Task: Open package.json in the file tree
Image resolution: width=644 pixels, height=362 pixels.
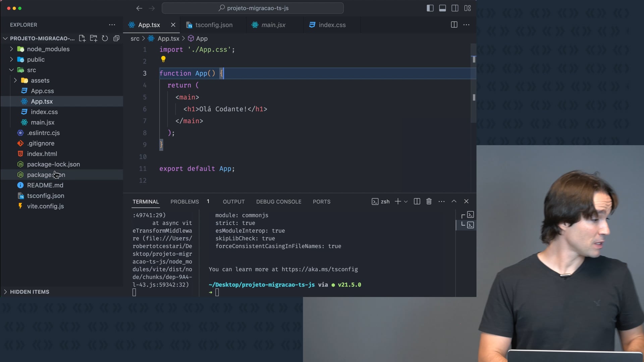Action: click(46, 175)
